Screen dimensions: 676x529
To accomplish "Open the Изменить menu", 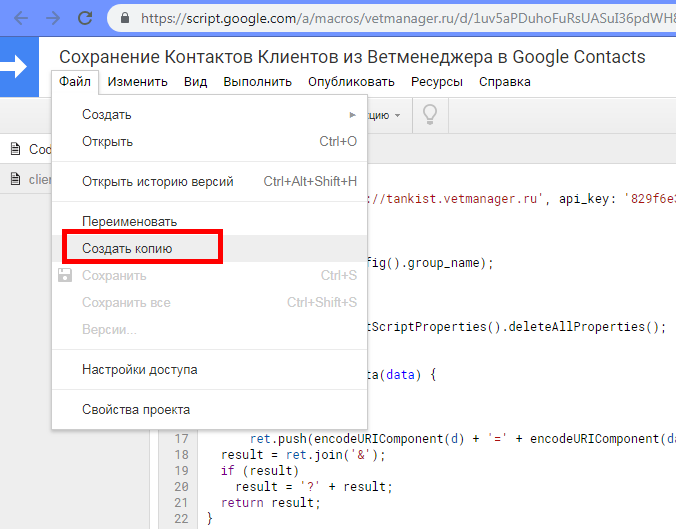I will [138, 81].
